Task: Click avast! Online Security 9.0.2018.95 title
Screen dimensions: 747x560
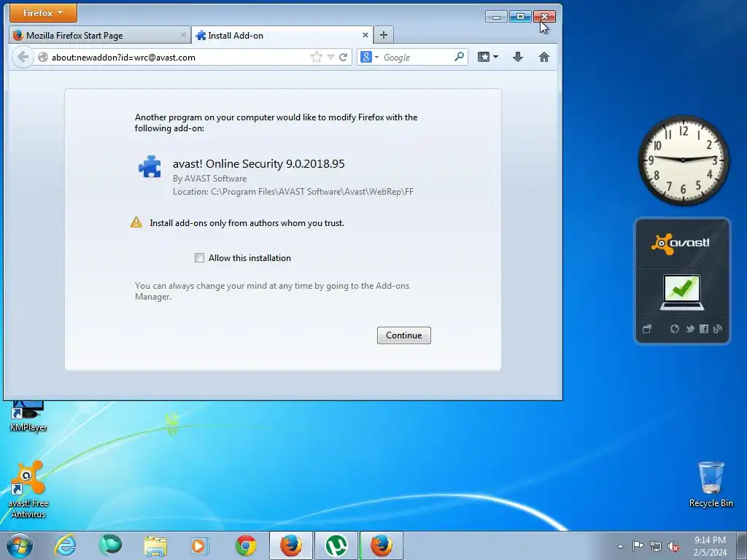Action: [259, 164]
